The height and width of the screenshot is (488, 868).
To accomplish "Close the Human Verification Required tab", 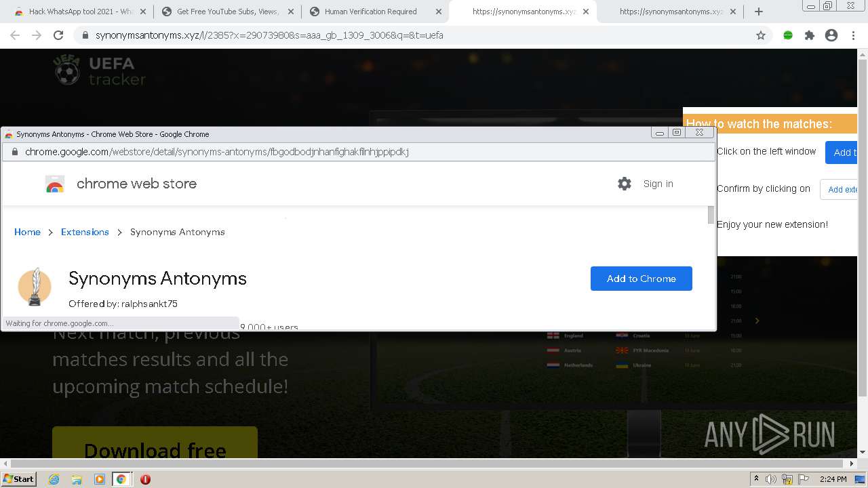I will 438,12.
